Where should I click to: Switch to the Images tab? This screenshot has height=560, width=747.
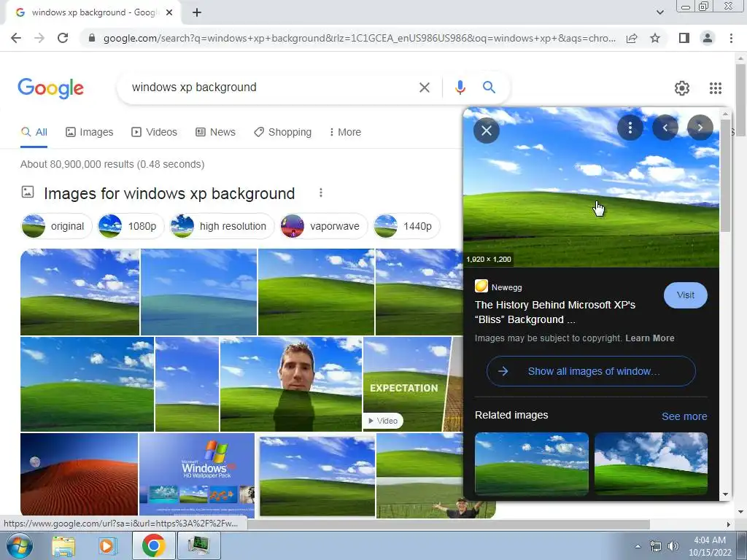[90, 133]
